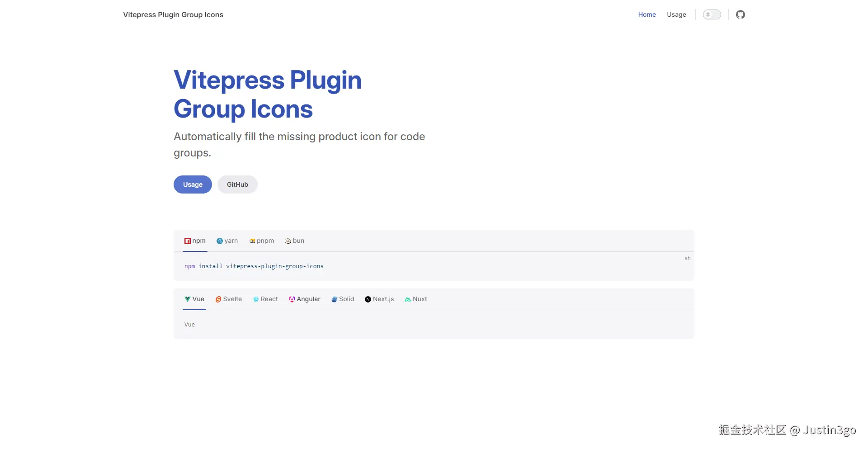Click the Angular logo icon

[x=292, y=299]
